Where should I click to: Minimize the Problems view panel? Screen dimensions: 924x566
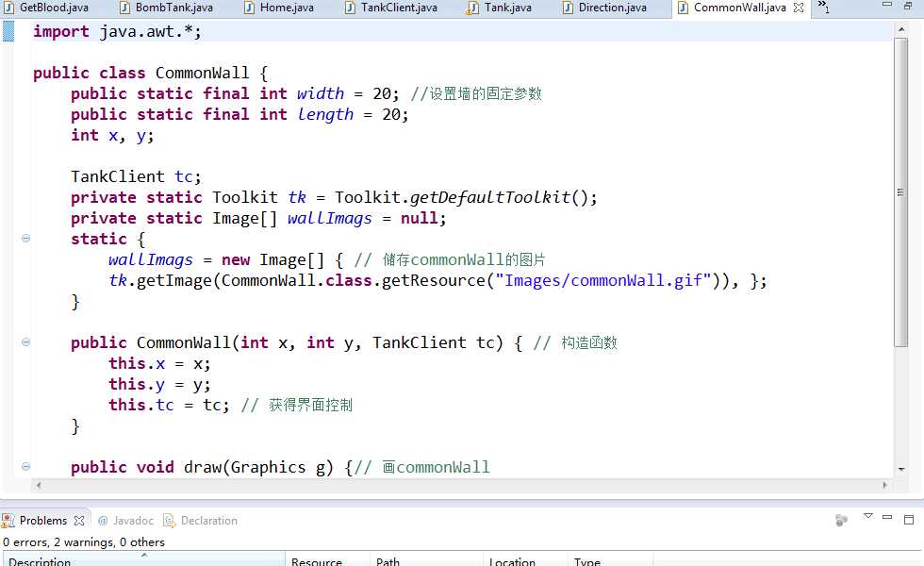click(887, 517)
